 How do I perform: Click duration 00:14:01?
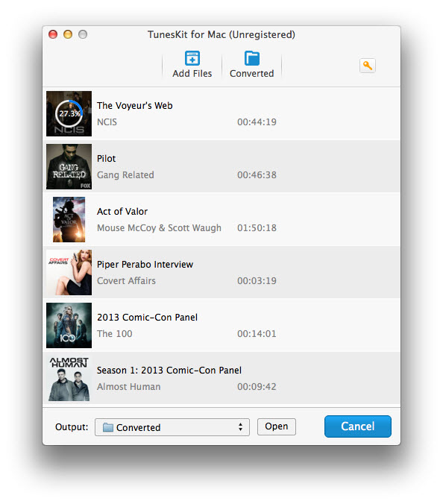pyautogui.click(x=257, y=334)
